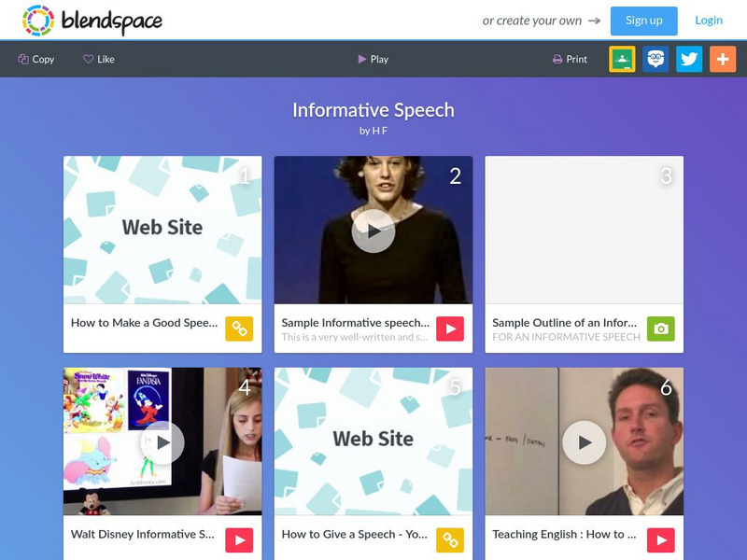Viewport: 747px width, 560px height.
Task: Copy the lesson using the Copy button
Action: pyautogui.click(x=36, y=59)
